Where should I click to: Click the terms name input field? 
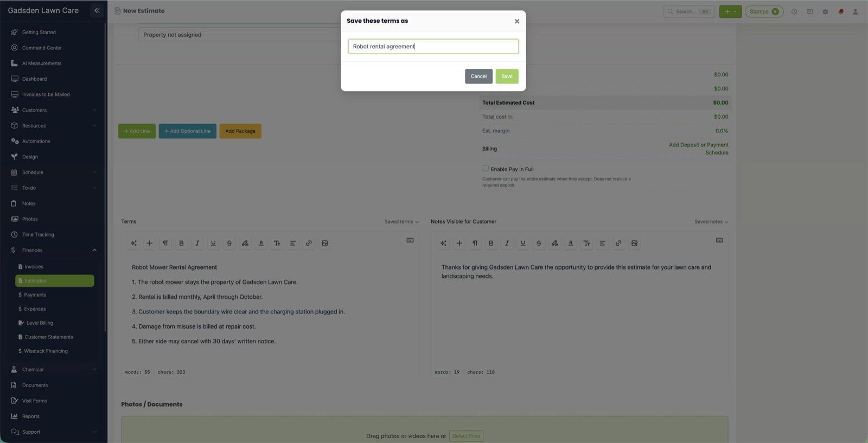433,47
